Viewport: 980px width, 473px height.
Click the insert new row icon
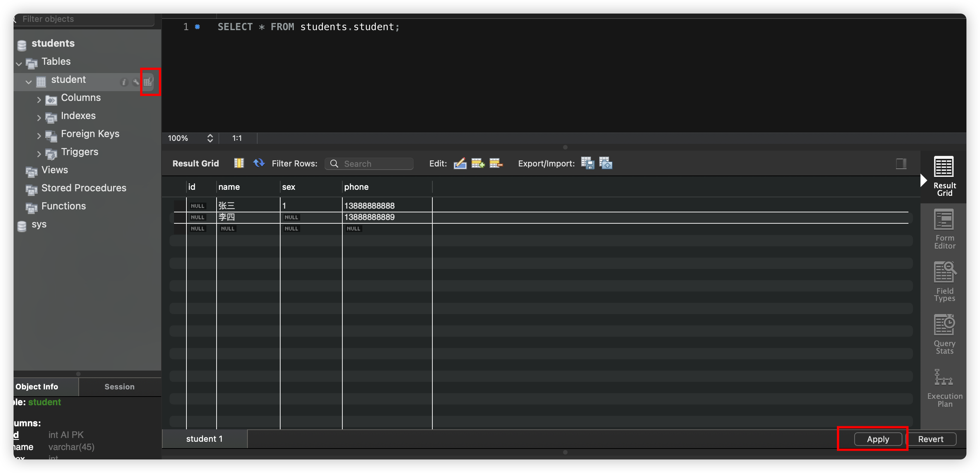click(478, 163)
